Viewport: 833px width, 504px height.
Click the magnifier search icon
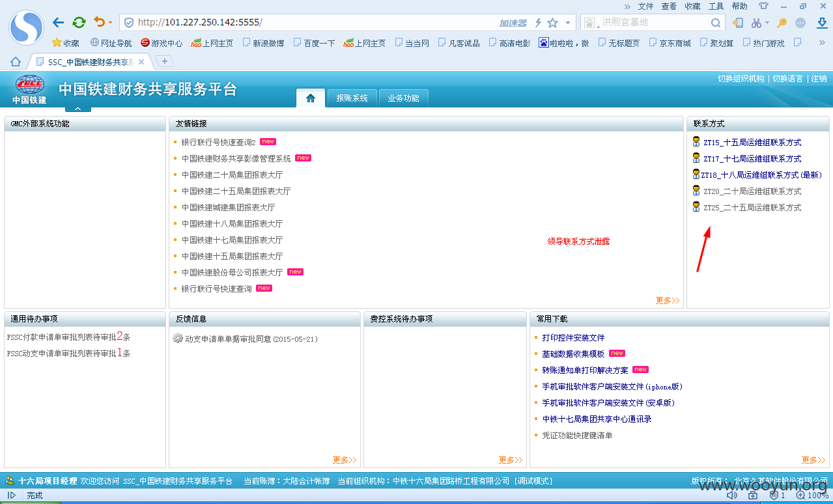pos(716,23)
